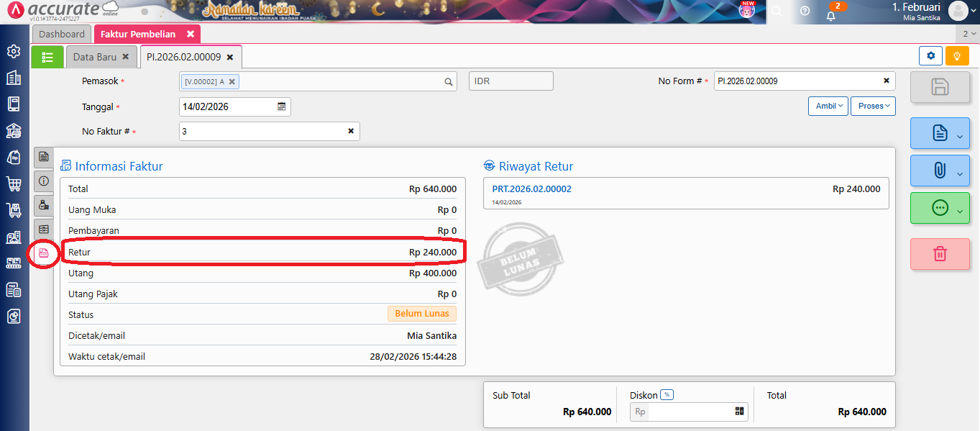Expand the Proses dropdown
980x431 pixels.
point(873,106)
